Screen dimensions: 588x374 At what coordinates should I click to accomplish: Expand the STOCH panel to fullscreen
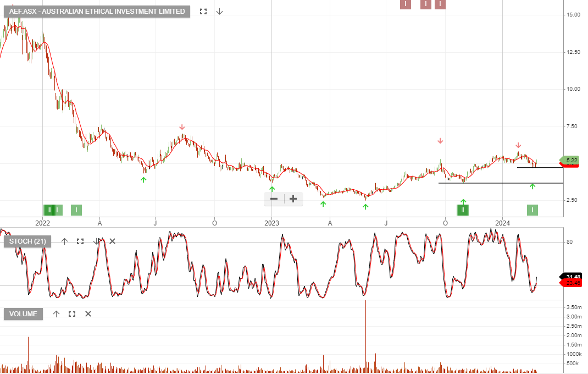pyautogui.click(x=80, y=241)
